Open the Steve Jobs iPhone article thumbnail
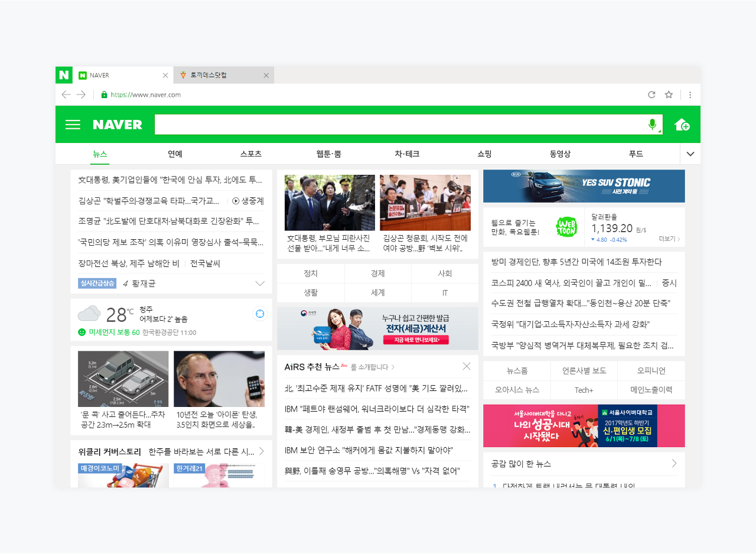756x554 pixels. 219,379
